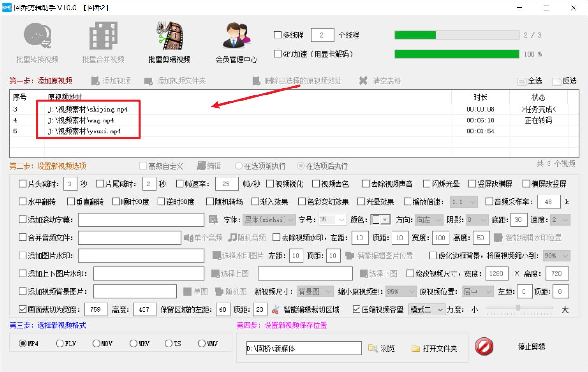Screen dimensions: 588x372
Task: Enable the 多线程 checkbox
Action: coord(278,35)
